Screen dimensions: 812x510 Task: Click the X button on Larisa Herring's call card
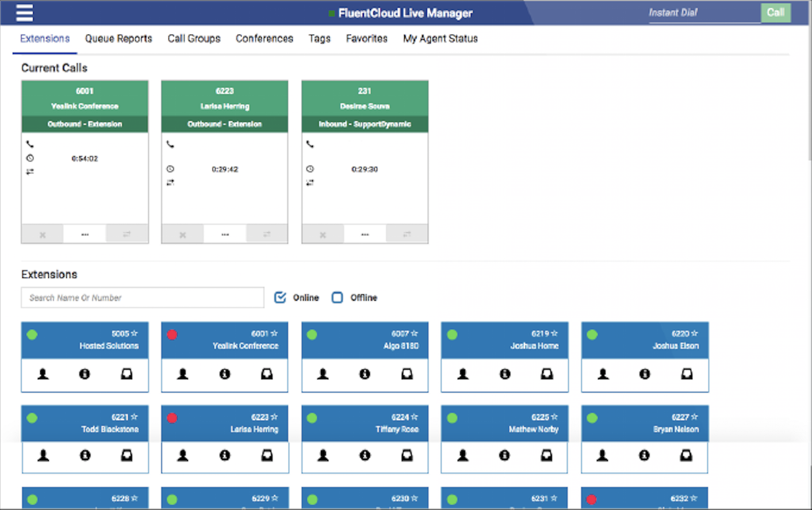pyautogui.click(x=183, y=234)
